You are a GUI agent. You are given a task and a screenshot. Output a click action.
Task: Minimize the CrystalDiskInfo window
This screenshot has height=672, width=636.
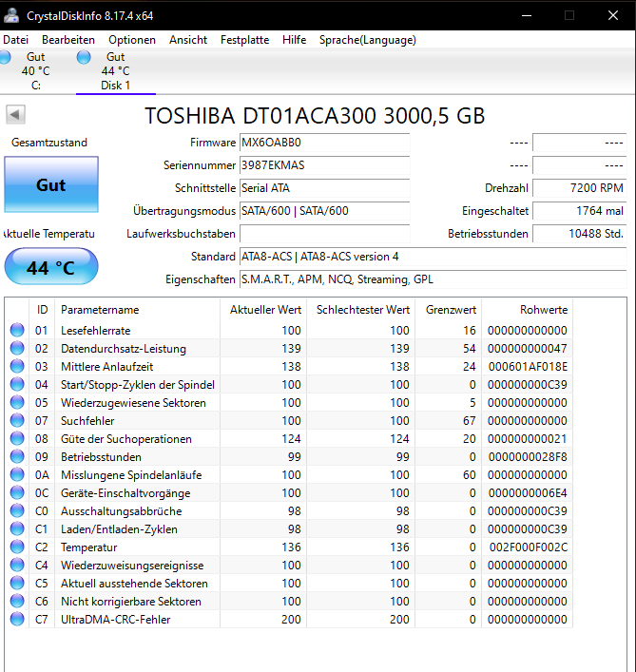point(527,15)
